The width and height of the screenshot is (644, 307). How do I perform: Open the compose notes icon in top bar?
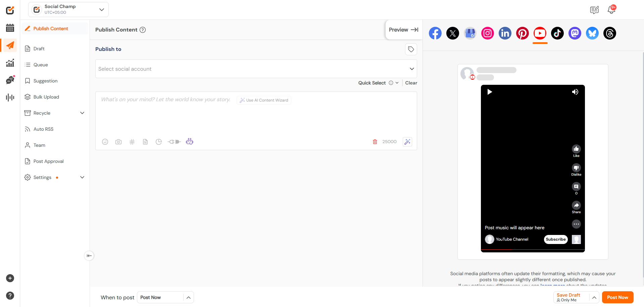click(x=594, y=10)
